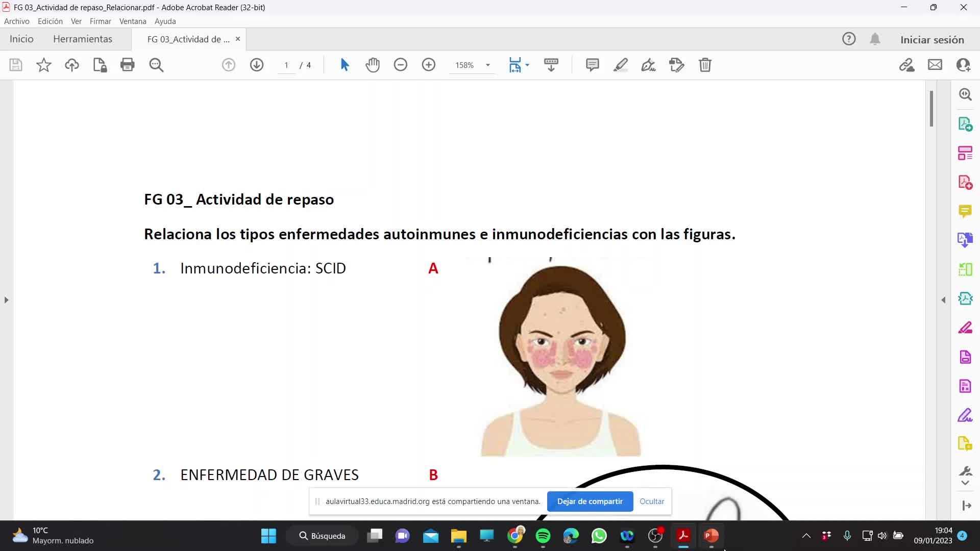Viewport: 980px width, 551px height.
Task: Click the Zoom out minus icon
Action: tap(401, 65)
